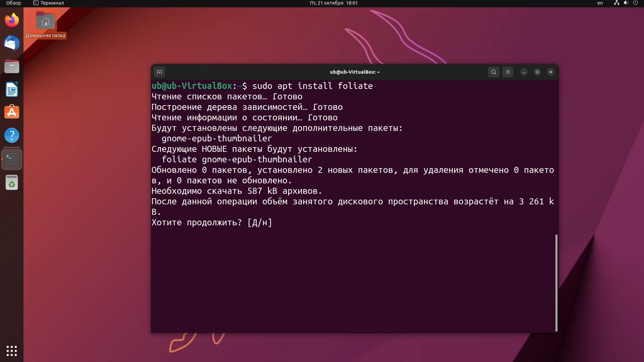The height and width of the screenshot is (362, 644).
Task: Open the date and time calendar panel
Action: [333, 3]
